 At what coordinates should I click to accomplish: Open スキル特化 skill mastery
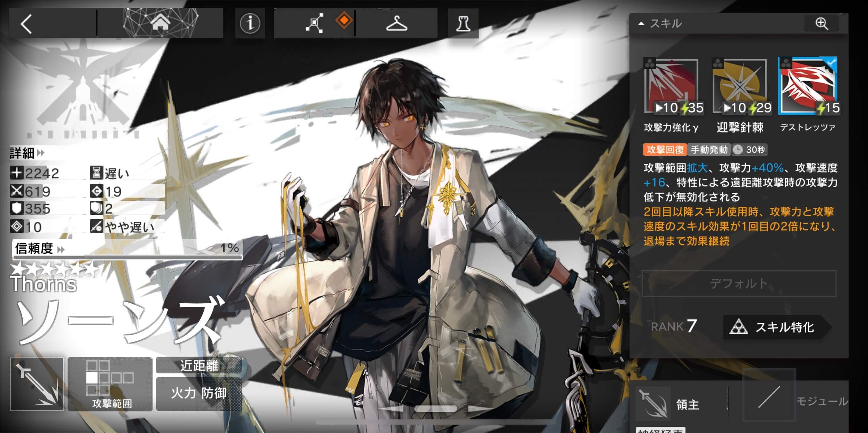[777, 327]
